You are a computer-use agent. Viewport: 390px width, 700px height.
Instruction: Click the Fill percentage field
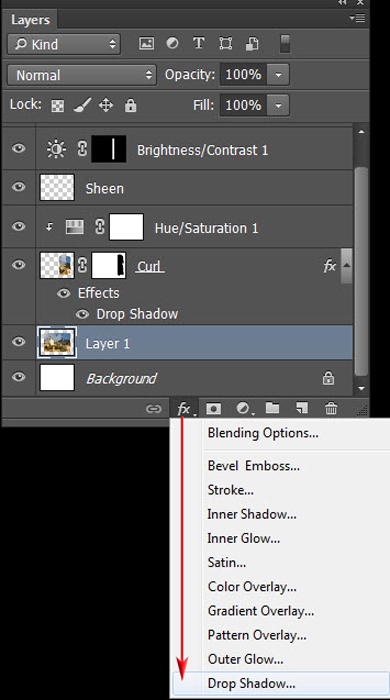243,105
